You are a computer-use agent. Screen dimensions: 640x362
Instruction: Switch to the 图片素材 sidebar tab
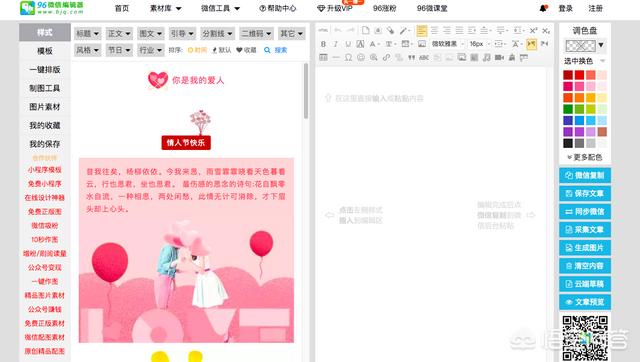point(44,107)
